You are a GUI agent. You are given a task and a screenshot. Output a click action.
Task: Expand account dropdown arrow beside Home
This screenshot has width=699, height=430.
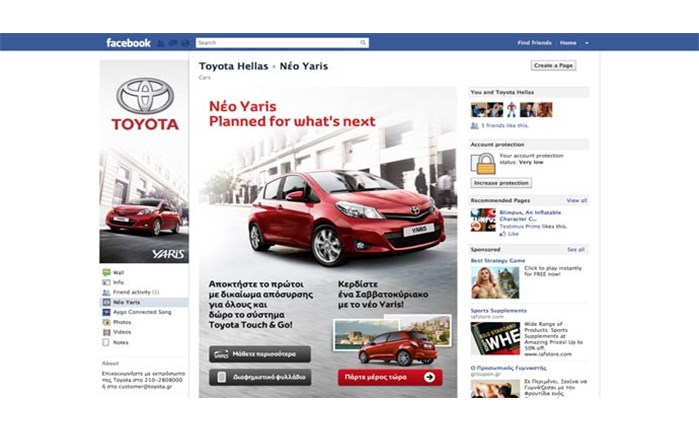[x=587, y=43]
